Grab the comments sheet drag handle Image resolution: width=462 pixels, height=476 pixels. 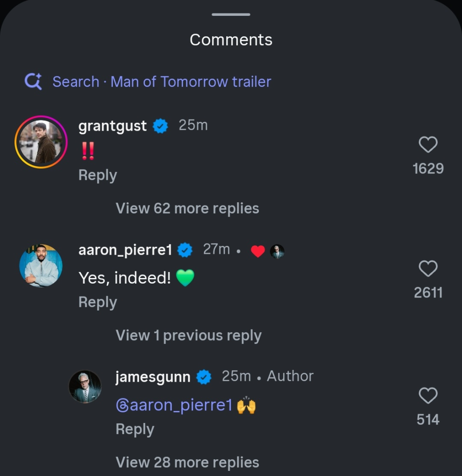[231, 14]
